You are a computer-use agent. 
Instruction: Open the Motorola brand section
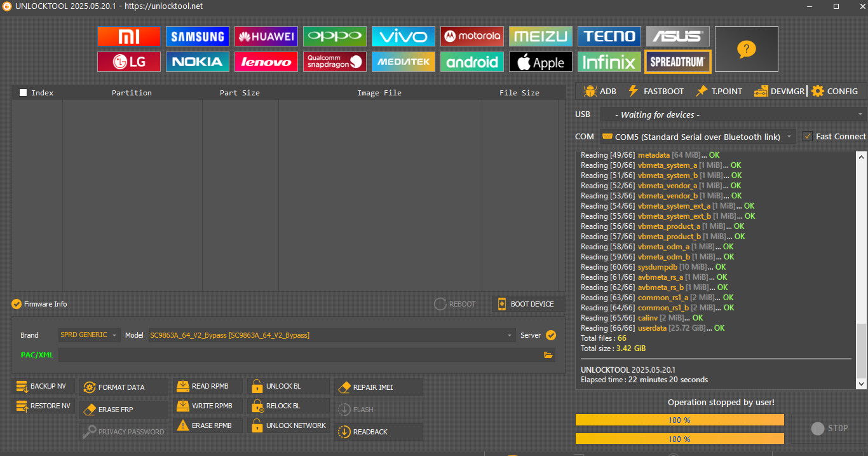tap(471, 36)
